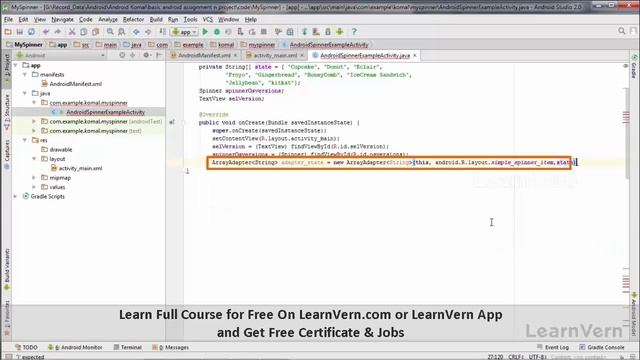Toggle the Project tool window side button
640x360 pixels.
coord(7,69)
